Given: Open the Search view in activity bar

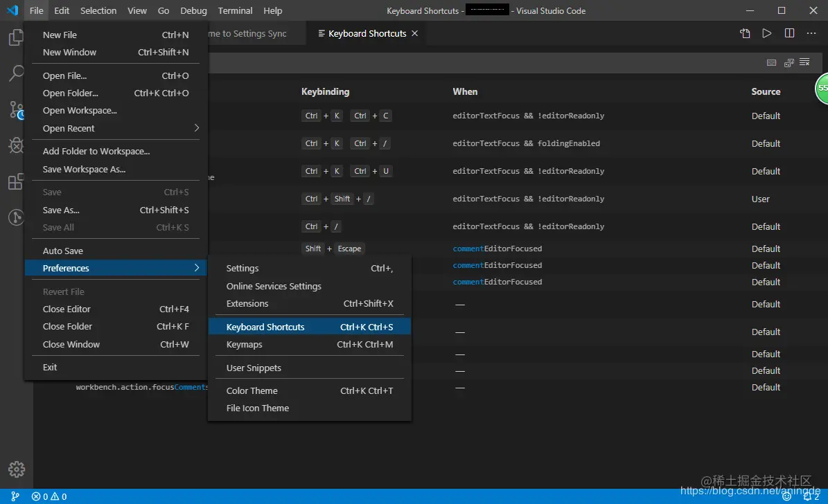Looking at the screenshot, I should click(16, 73).
